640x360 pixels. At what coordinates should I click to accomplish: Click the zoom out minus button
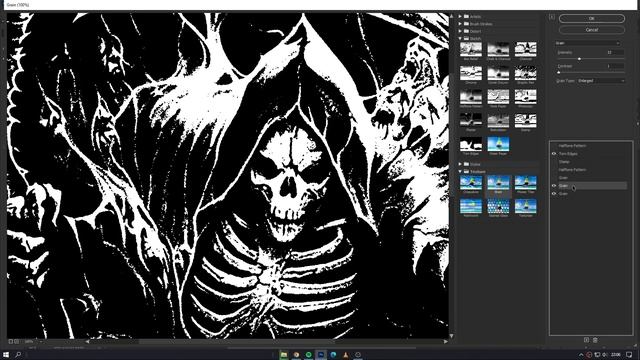(x=11, y=341)
